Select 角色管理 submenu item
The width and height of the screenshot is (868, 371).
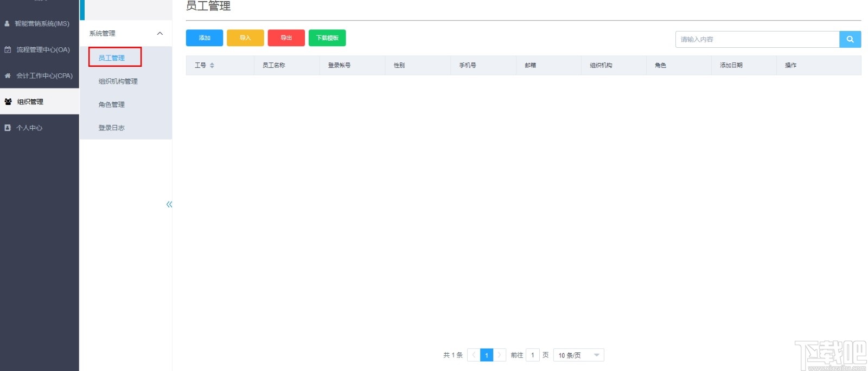click(x=126, y=105)
